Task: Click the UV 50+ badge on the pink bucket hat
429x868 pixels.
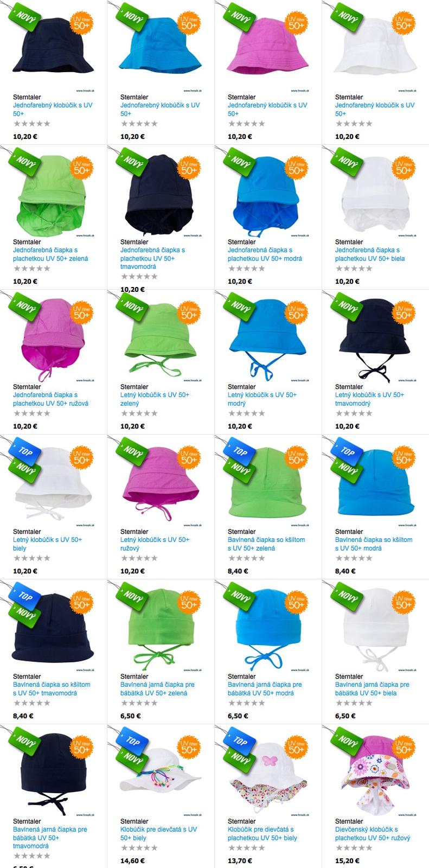Action: (296, 25)
